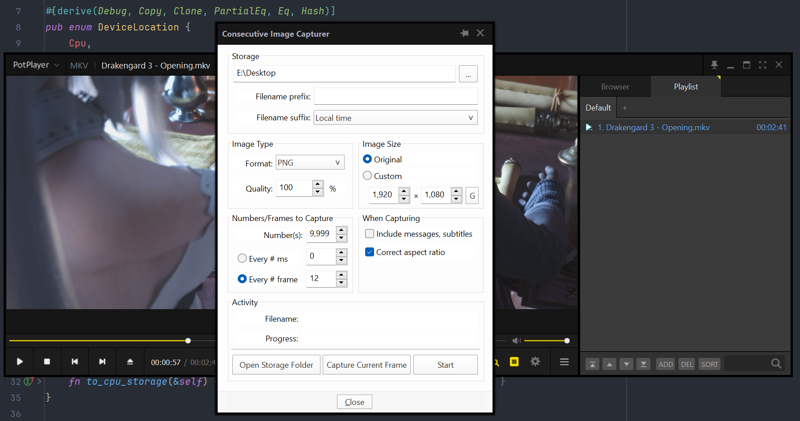
Task: Enable Include messages, subtitles
Action: click(369, 234)
